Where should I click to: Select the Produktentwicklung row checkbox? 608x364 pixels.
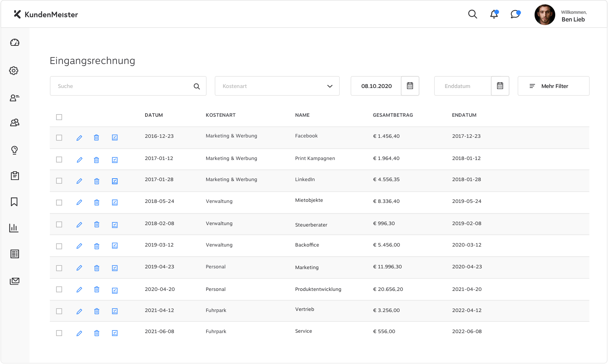[59, 289]
